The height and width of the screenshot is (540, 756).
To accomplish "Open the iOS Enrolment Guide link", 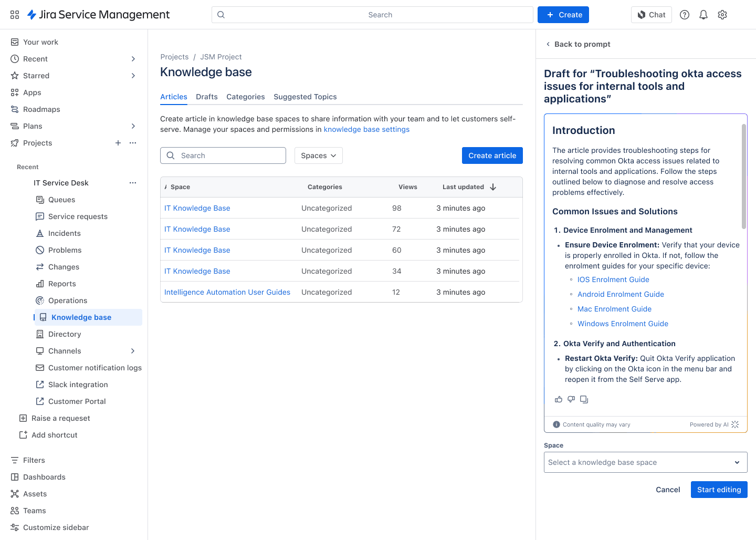I will tap(613, 279).
